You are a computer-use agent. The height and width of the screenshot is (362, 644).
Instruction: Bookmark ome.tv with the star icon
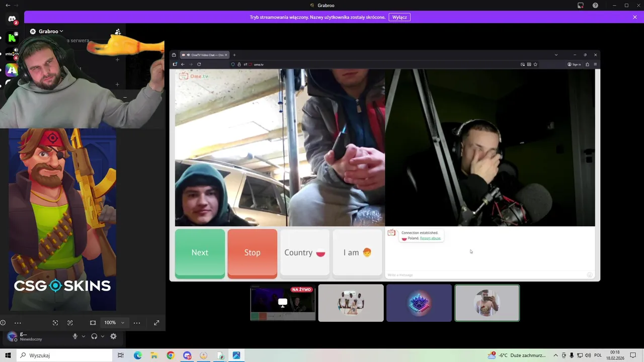coord(535,64)
